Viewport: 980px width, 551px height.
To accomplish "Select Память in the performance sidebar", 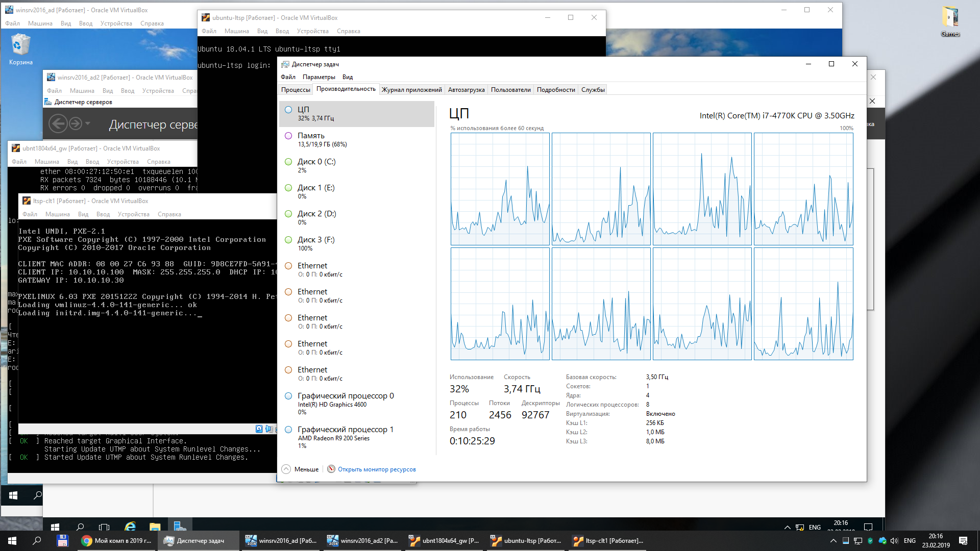I will tap(357, 140).
